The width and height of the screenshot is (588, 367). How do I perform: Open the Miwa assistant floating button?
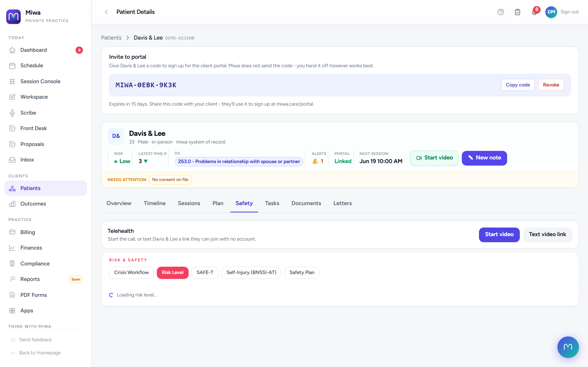[x=568, y=347]
